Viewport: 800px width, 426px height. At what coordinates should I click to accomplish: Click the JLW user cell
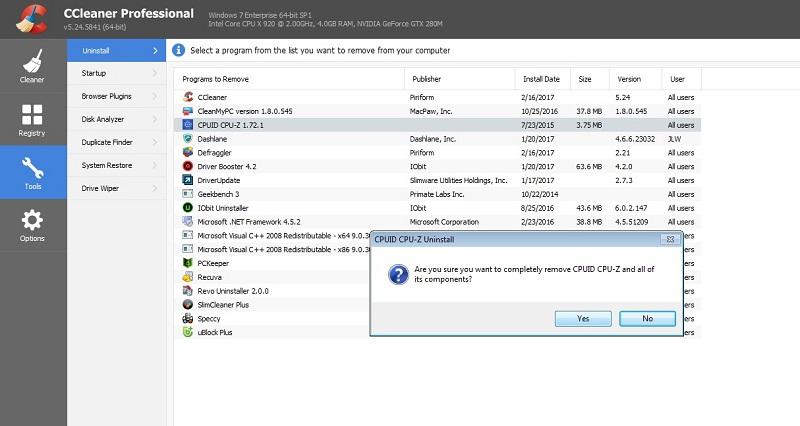[x=674, y=139]
